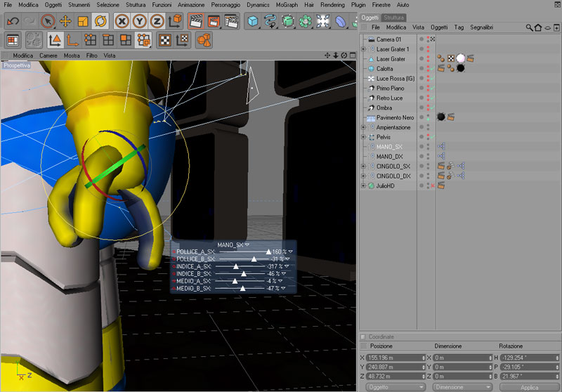Add a Cube primitive object
Screen dimensions: 562x392
click(x=253, y=21)
